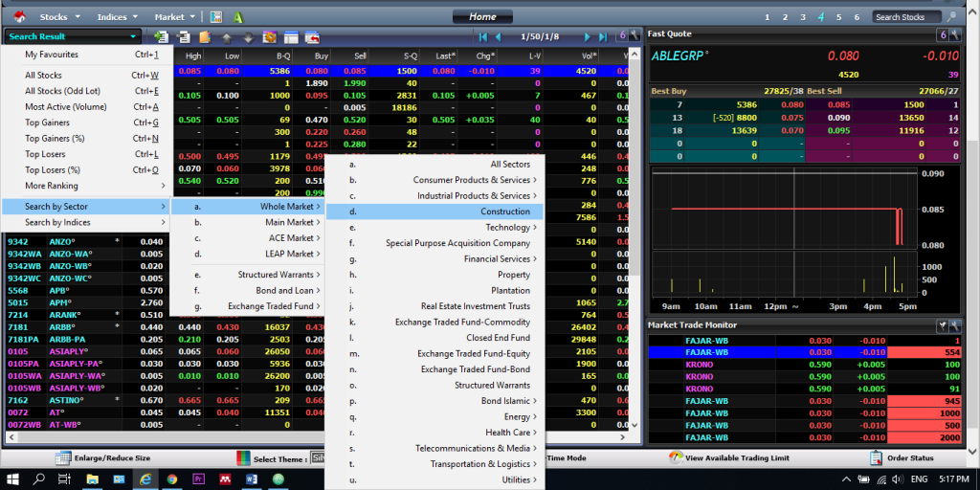980x490 pixels.
Task: Click the stock table horizontal scrollbar
Action: click(x=316, y=436)
